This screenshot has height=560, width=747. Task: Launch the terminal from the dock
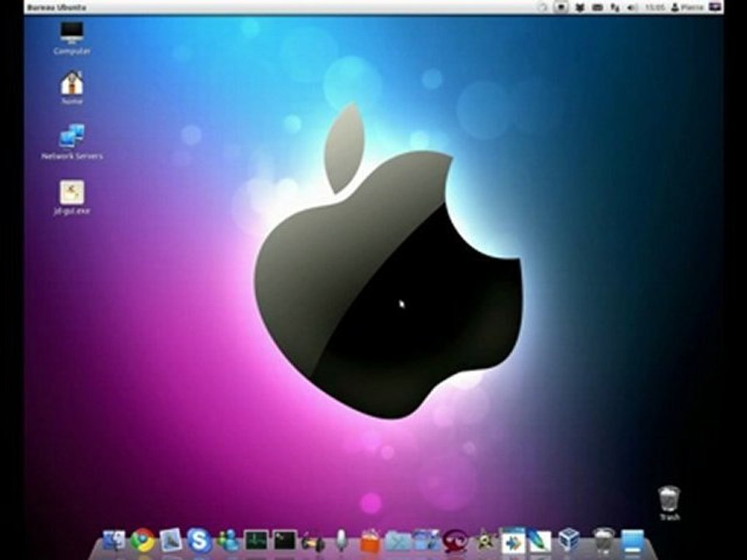pyautogui.click(x=285, y=541)
